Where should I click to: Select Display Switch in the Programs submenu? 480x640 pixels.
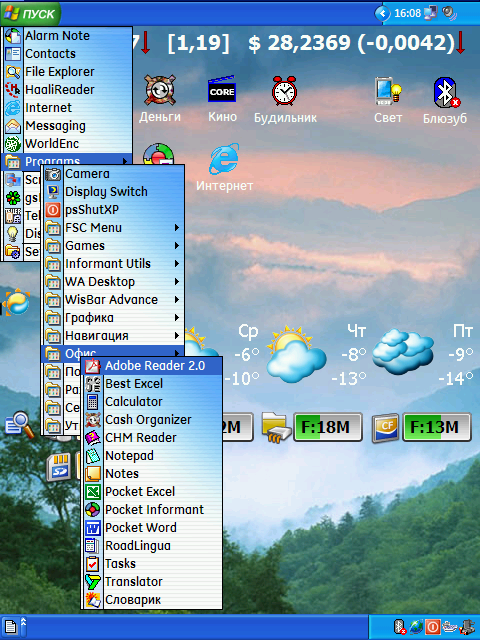click(113, 192)
